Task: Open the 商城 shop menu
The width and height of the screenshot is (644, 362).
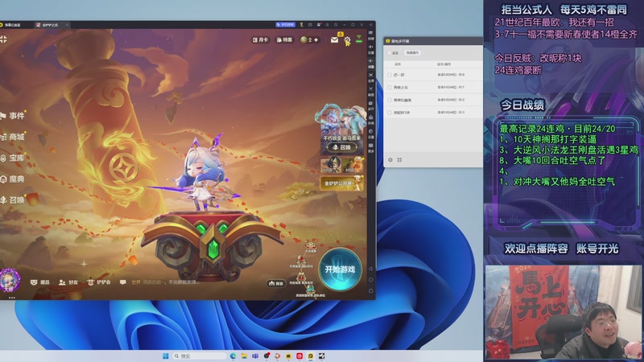Action: click(13, 137)
